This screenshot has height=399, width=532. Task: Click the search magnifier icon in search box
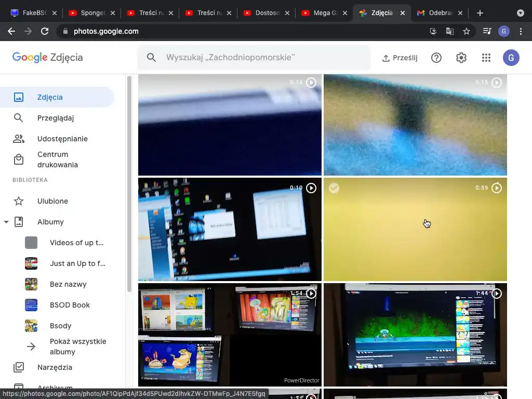[x=151, y=57]
